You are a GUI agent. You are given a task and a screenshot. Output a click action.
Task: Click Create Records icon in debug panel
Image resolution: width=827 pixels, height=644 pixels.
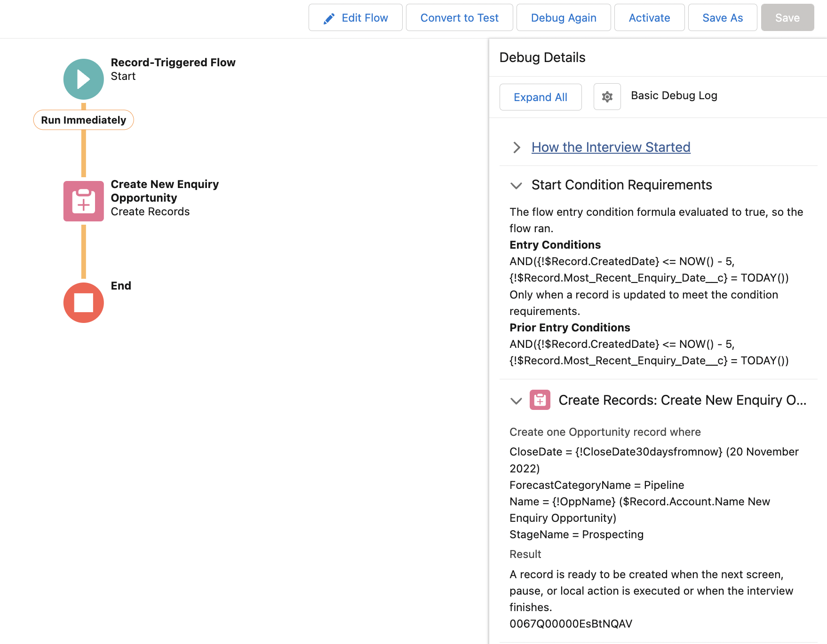(540, 400)
